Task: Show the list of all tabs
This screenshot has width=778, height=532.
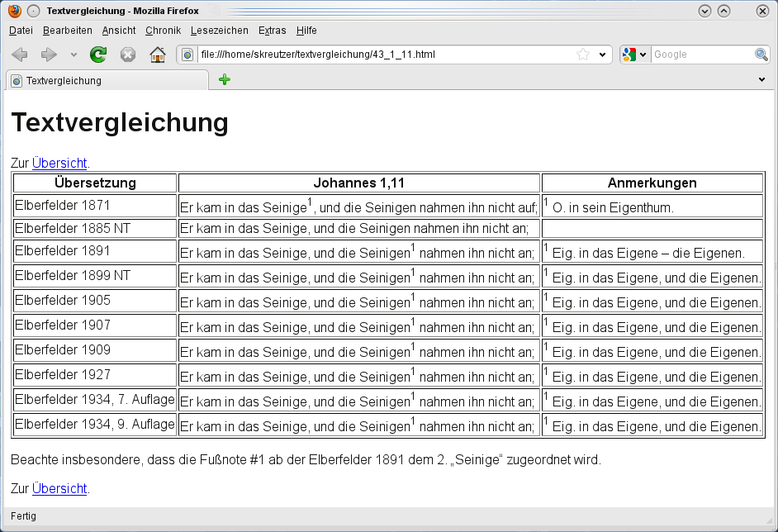Action: pyautogui.click(x=761, y=80)
